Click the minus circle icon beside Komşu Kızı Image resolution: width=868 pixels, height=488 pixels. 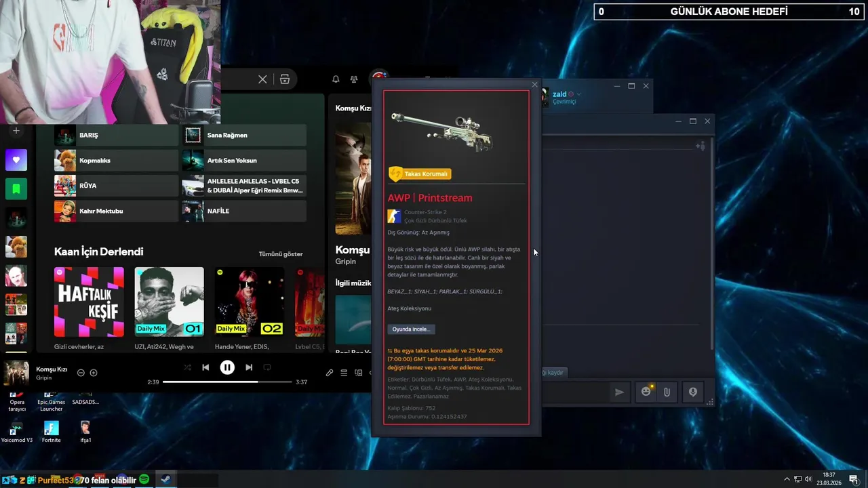point(81,373)
